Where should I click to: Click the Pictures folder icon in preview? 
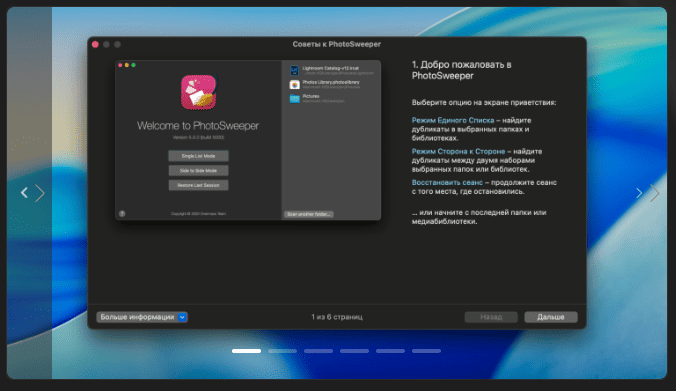click(x=294, y=99)
